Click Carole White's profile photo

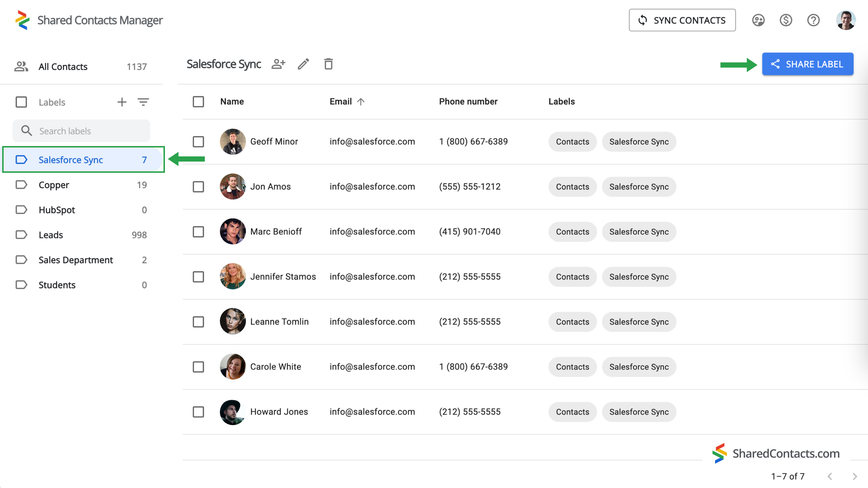point(233,367)
